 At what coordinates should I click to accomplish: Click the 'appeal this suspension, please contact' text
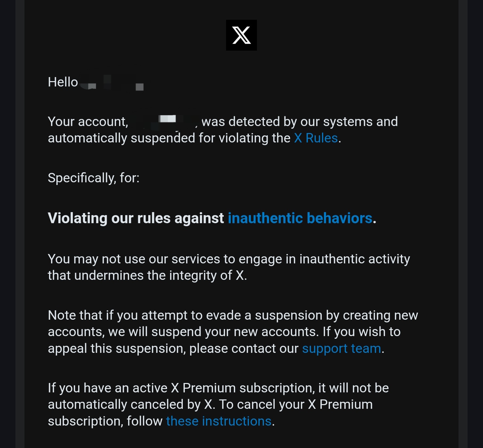tap(173, 348)
